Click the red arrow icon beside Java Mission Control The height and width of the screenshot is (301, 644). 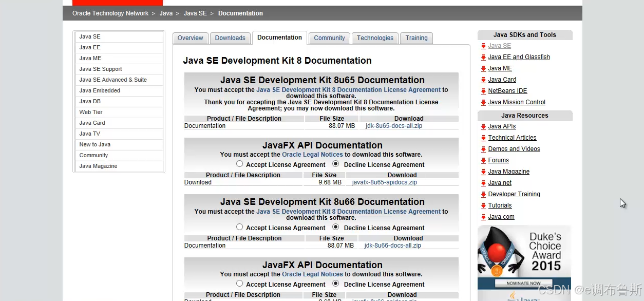pyautogui.click(x=483, y=103)
